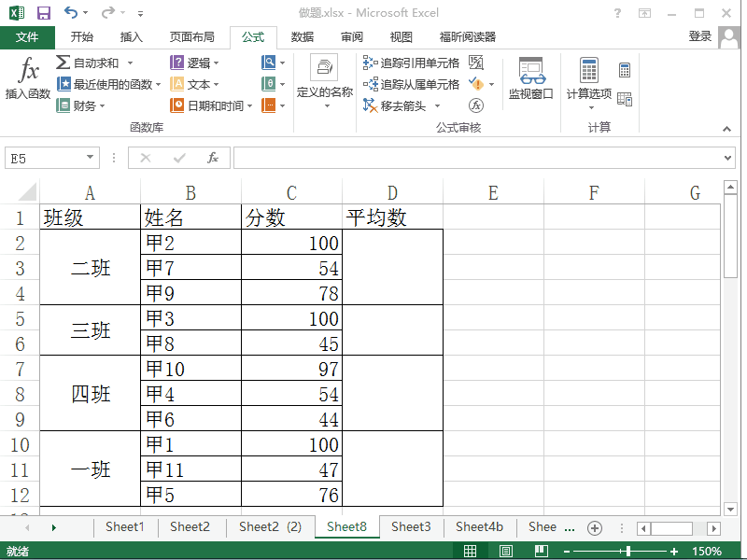Open the 财务 functions dropdown
Screen dimensions: 747x560
coord(84,105)
